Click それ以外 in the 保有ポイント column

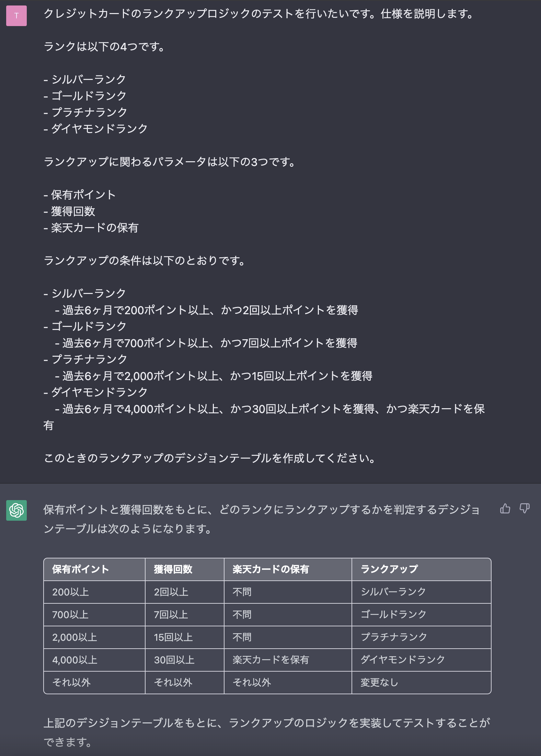(x=71, y=682)
